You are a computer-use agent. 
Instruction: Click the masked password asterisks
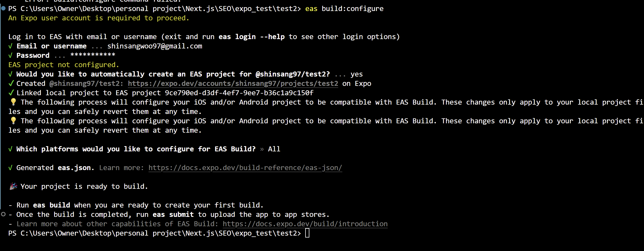(x=93, y=54)
